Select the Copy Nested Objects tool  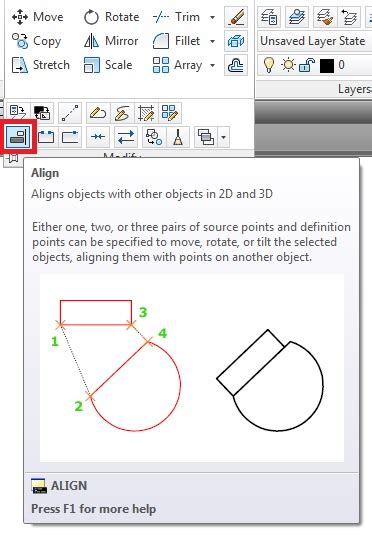tap(154, 137)
